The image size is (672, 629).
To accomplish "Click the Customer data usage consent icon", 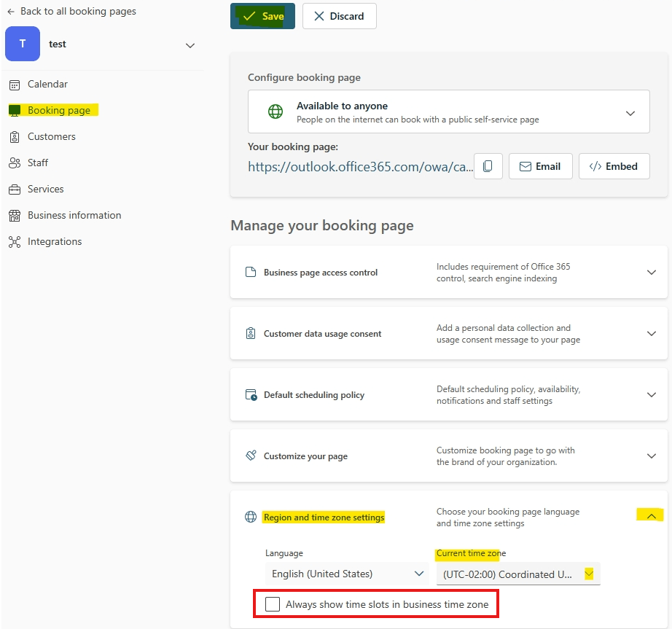I will pyautogui.click(x=251, y=334).
